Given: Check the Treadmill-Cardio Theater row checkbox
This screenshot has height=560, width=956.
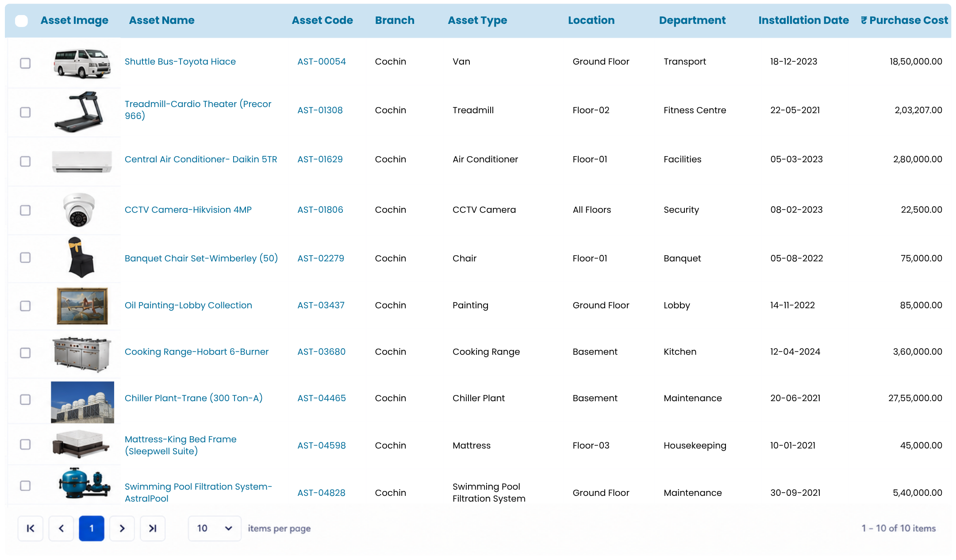Looking at the screenshot, I should pyautogui.click(x=25, y=112).
